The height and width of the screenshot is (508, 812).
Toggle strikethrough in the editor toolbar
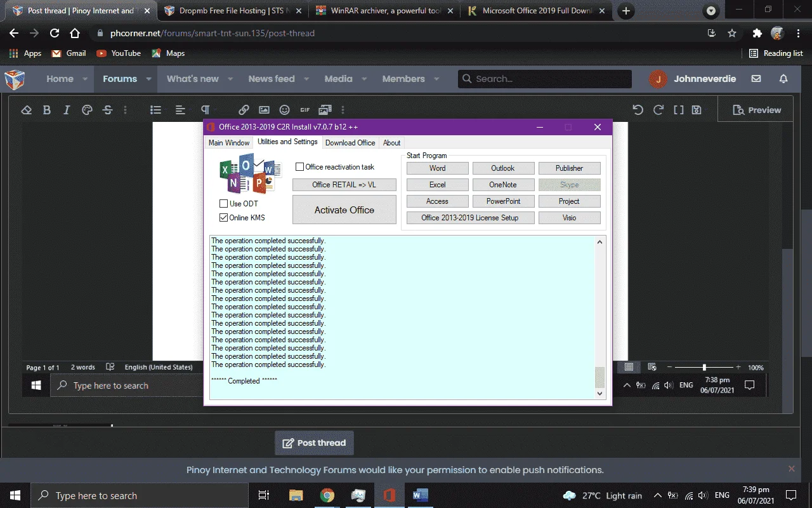click(107, 110)
